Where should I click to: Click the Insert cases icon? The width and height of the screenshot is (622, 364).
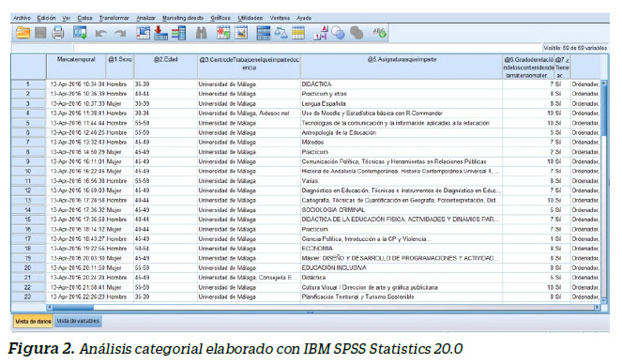pyautogui.click(x=223, y=33)
